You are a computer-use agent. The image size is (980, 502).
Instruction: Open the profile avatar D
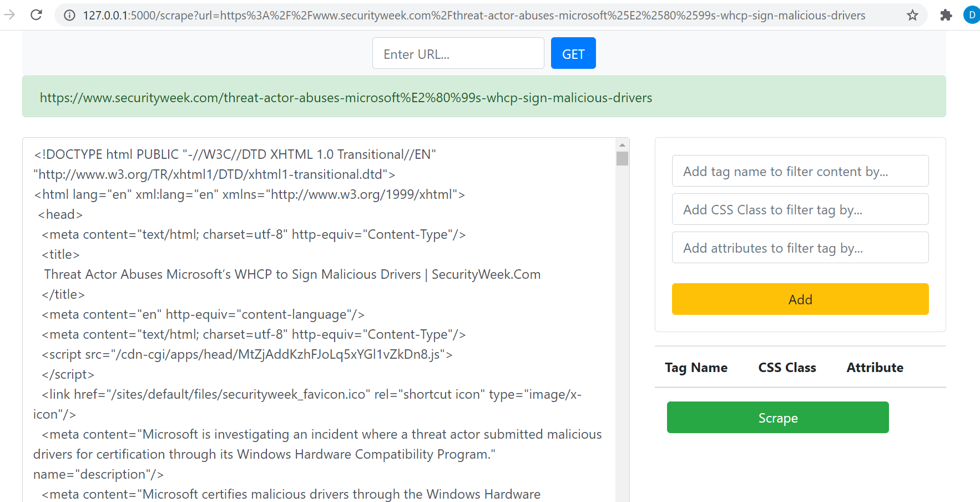tap(972, 15)
